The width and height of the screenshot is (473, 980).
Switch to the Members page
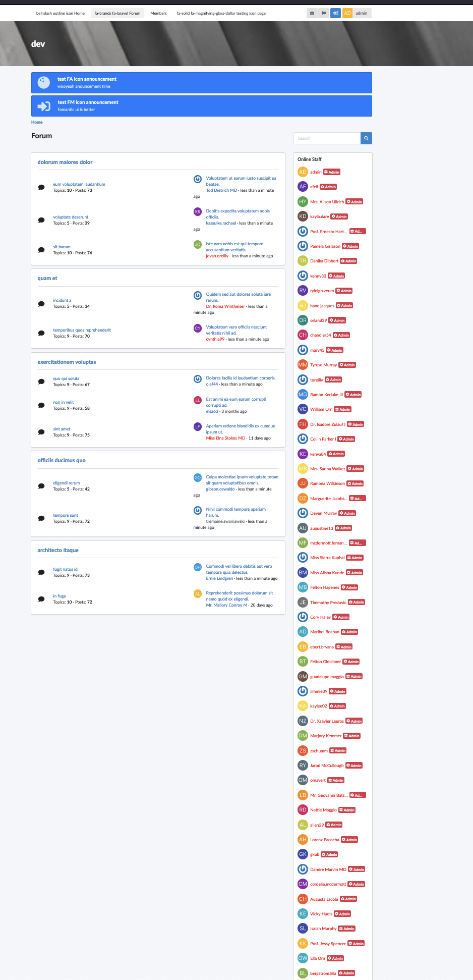158,13
